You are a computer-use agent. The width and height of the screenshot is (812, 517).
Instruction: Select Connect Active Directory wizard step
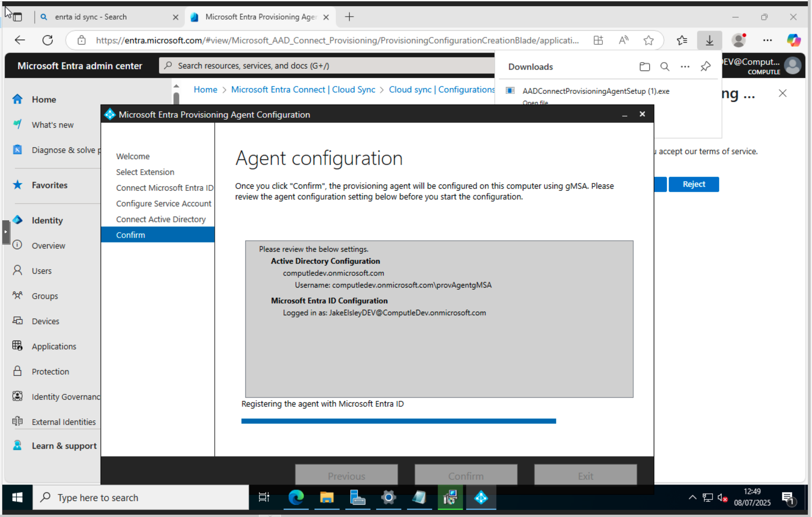point(160,219)
